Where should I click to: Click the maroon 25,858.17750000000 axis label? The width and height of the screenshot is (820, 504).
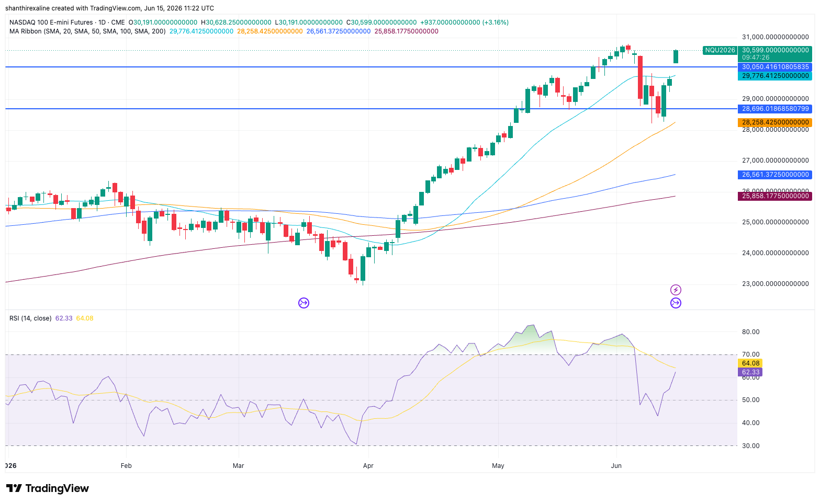pyautogui.click(x=775, y=196)
